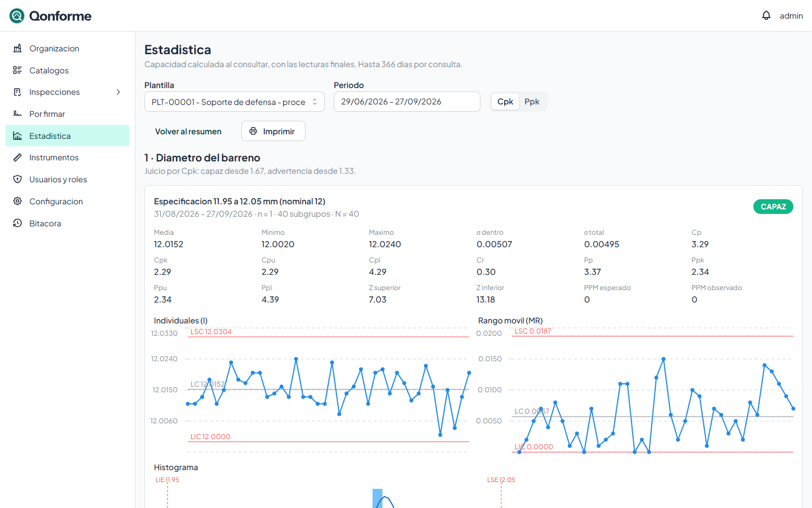Click the Qonforme logo icon
The height and width of the screenshot is (508, 812).
pyautogui.click(x=17, y=16)
